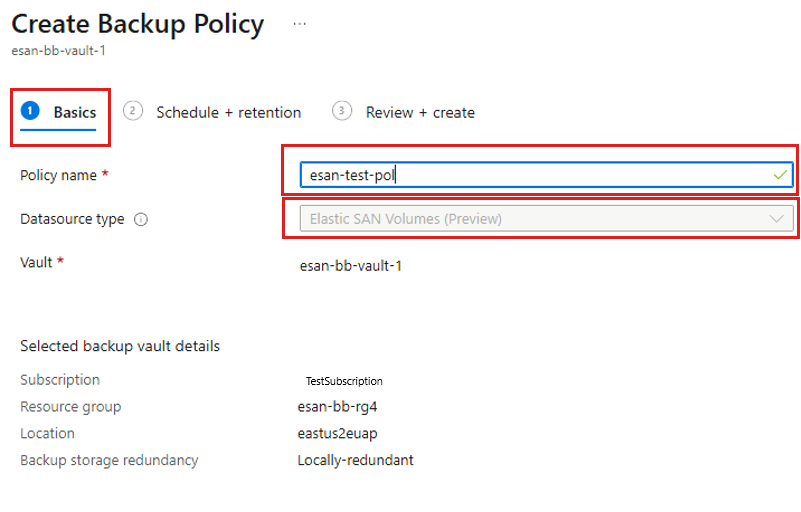Open the ellipsis more options menu
Image resolution: width=801 pixels, height=512 pixels.
(x=300, y=24)
